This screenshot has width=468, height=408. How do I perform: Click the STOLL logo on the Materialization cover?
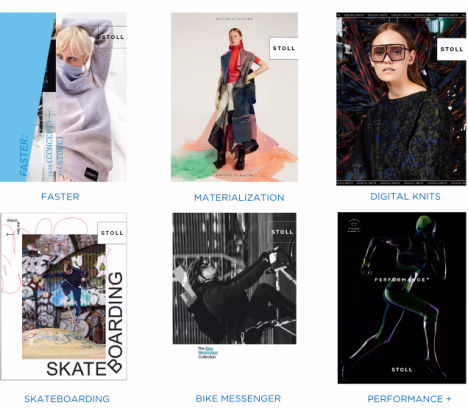pos(284,48)
